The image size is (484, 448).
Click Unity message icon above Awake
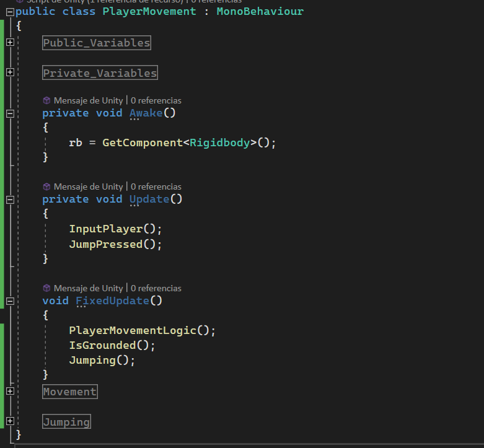point(46,100)
